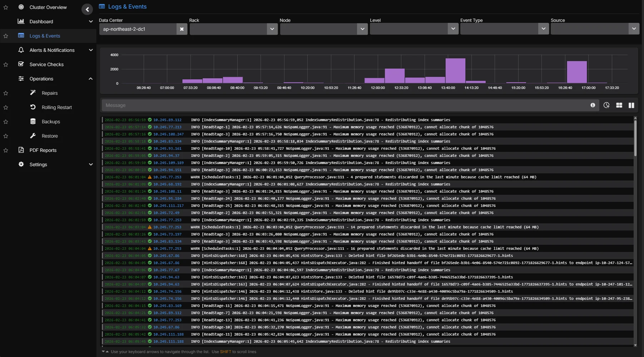The width and height of the screenshot is (644, 357).
Task: Open Cluster Overview from the sidebar
Action: coord(48,7)
